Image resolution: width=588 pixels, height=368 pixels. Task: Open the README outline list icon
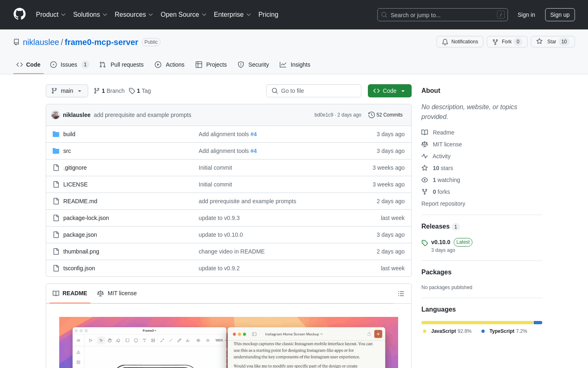click(x=401, y=294)
